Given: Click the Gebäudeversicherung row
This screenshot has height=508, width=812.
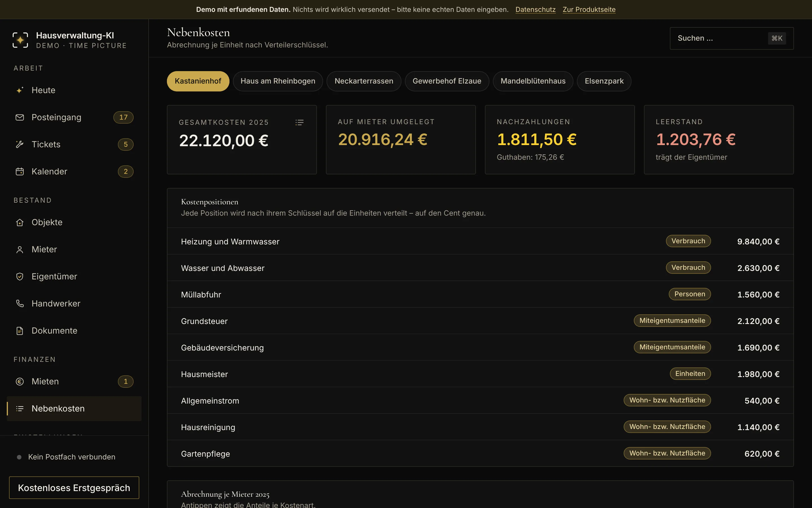Looking at the screenshot, I should pos(480,347).
